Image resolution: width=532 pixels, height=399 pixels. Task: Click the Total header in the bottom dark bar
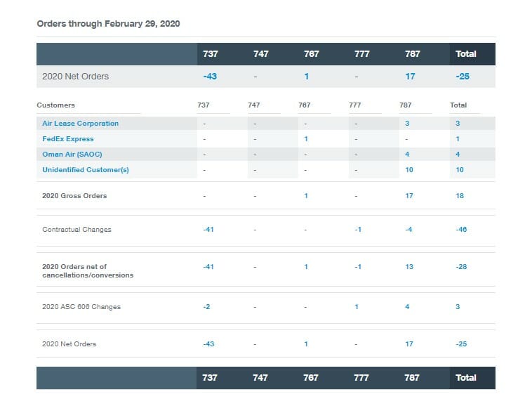[466, 378]
